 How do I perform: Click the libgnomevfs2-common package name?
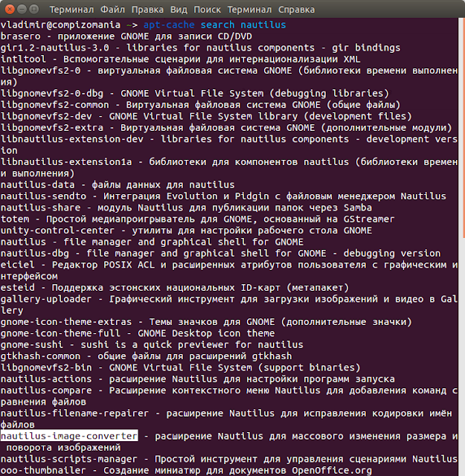[54, 105]
